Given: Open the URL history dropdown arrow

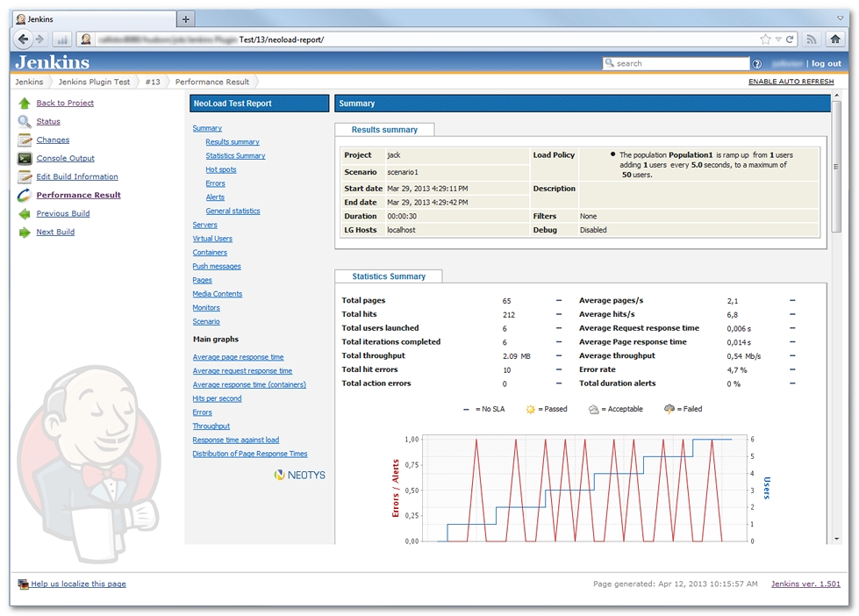Looking at the screenshot, I should pyautogui.click(x=778, y=39).
